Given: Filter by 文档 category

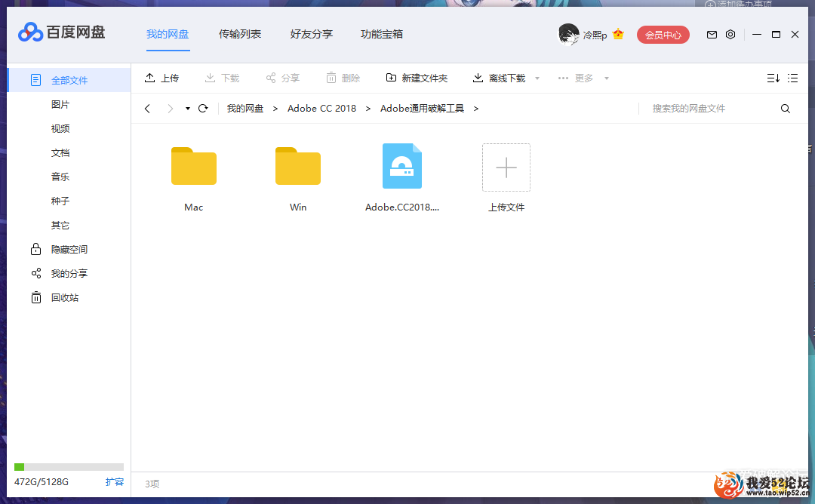Looking at the screenshot, I should pyautogui.click(x=60, y=152).
